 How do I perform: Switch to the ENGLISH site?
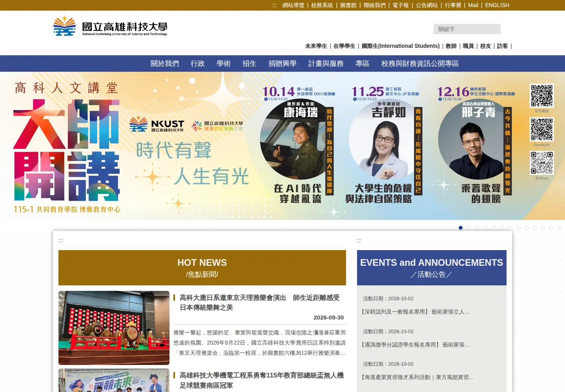(497, 5)
